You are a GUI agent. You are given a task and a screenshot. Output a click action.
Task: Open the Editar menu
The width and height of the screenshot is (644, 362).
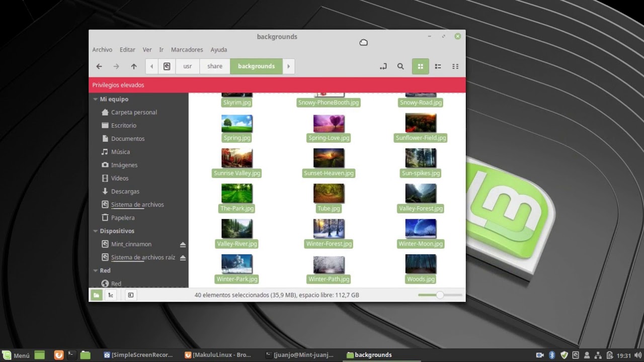point(127,50)
